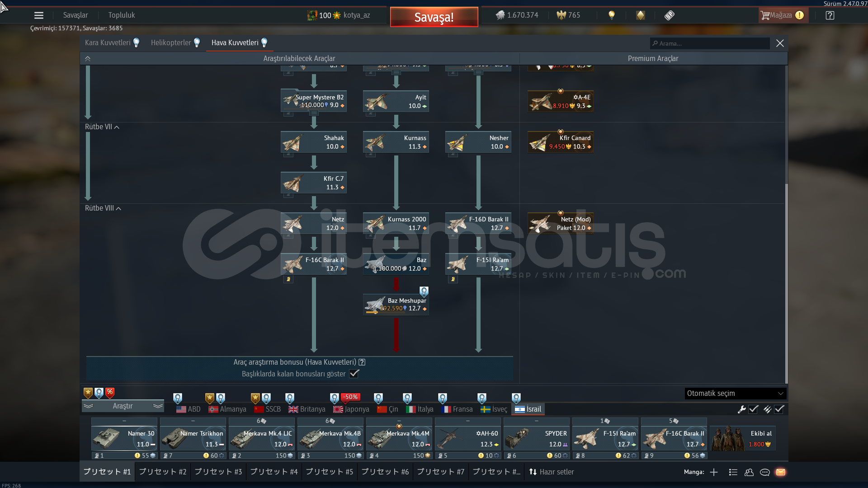Image resolution: width=868 pixels, height=488 pixels.
Task: Toggle the first checkmark above crew slots
Action: [x=753, y=409]
